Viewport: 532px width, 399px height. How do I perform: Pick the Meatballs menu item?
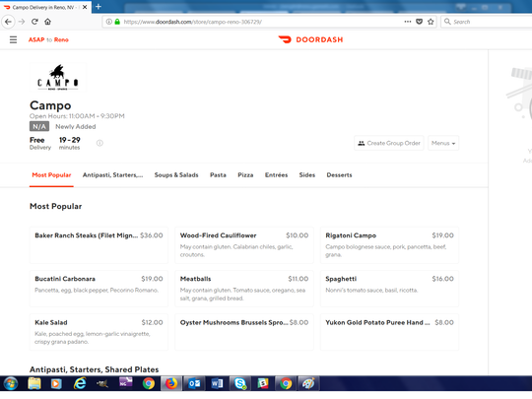tap(244, 289)
